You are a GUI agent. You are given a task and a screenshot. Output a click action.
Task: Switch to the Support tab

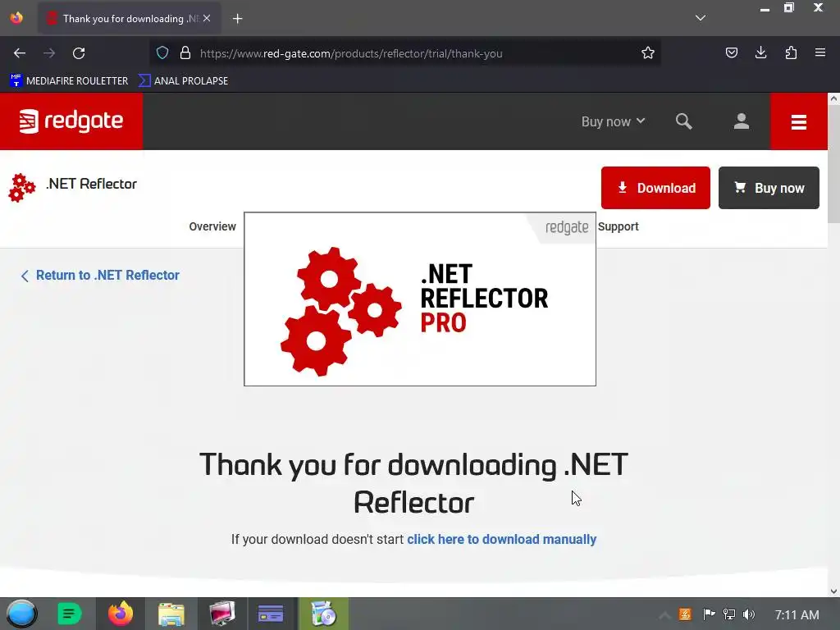619,226
